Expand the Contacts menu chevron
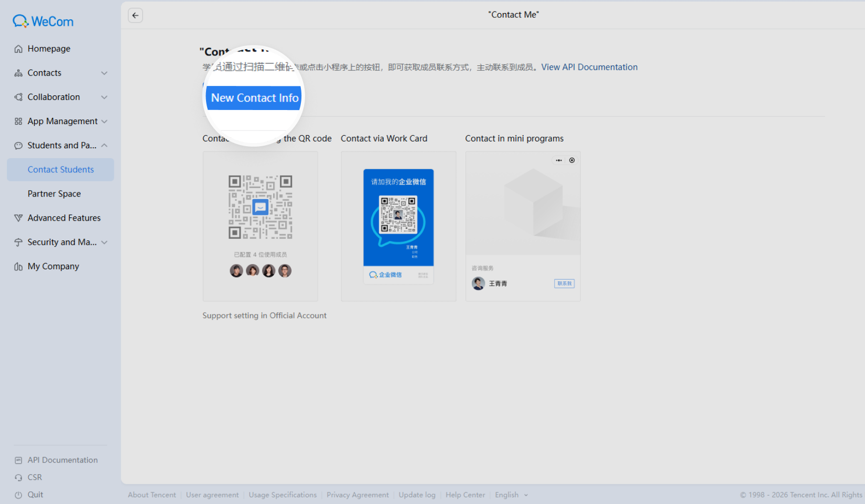Viewport: 865px width, 504px height. (x=104, y=73)
